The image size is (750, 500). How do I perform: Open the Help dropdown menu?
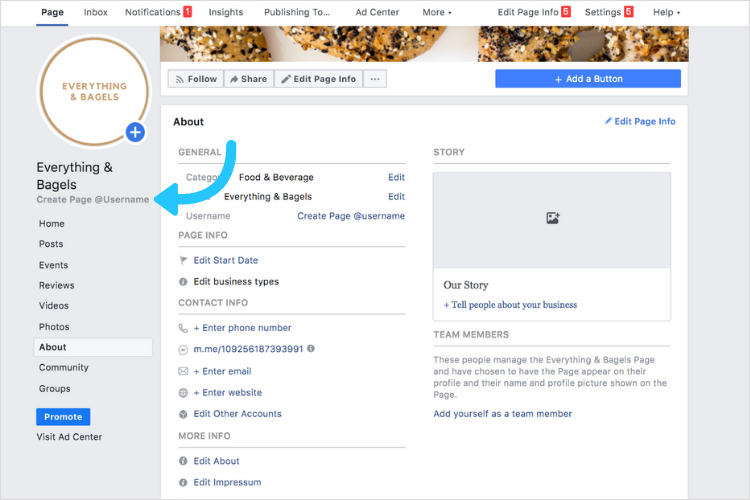tap(666, 12)
